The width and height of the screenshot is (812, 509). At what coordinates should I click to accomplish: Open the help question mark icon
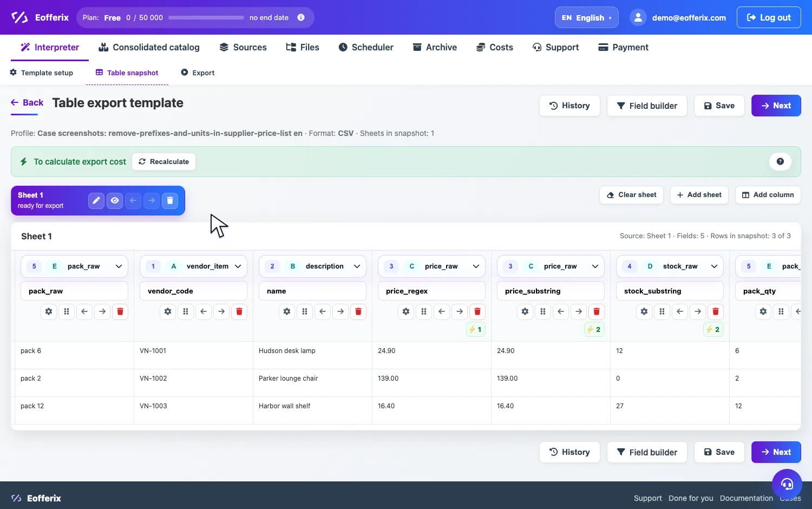780,161
